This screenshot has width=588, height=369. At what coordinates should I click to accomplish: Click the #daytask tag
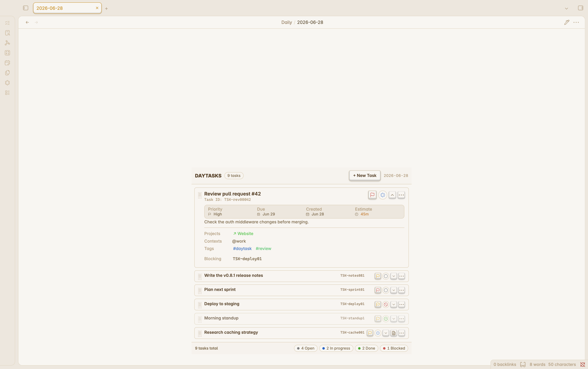pos(242,248)
